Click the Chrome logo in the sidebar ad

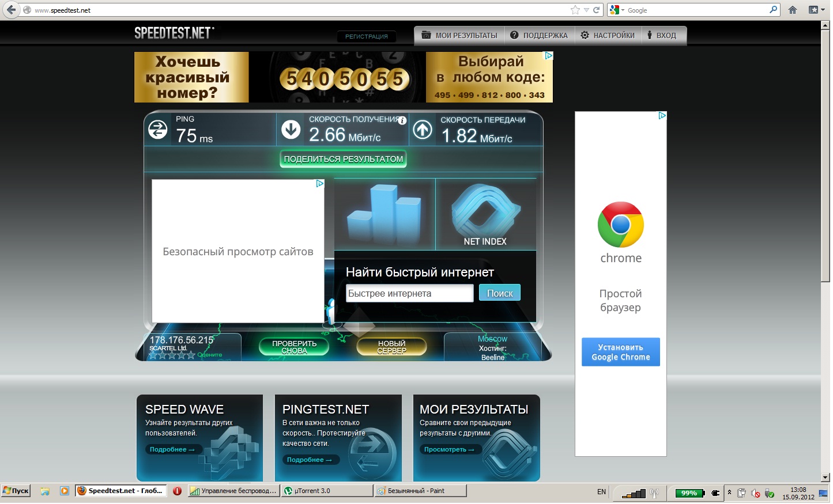point(621,225)
